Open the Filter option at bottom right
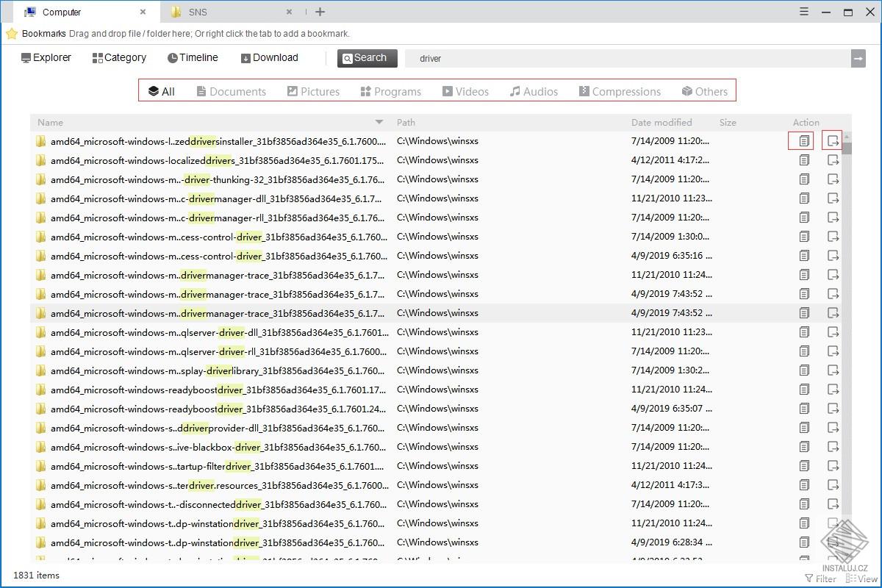The width and height of the screenshot is (882, 588). [820, 578]
